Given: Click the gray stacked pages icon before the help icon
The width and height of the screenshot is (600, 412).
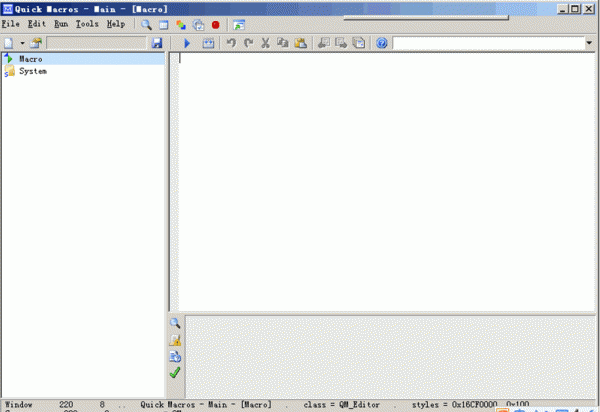Looking at the screenshot, I should (x=359, y=43).
